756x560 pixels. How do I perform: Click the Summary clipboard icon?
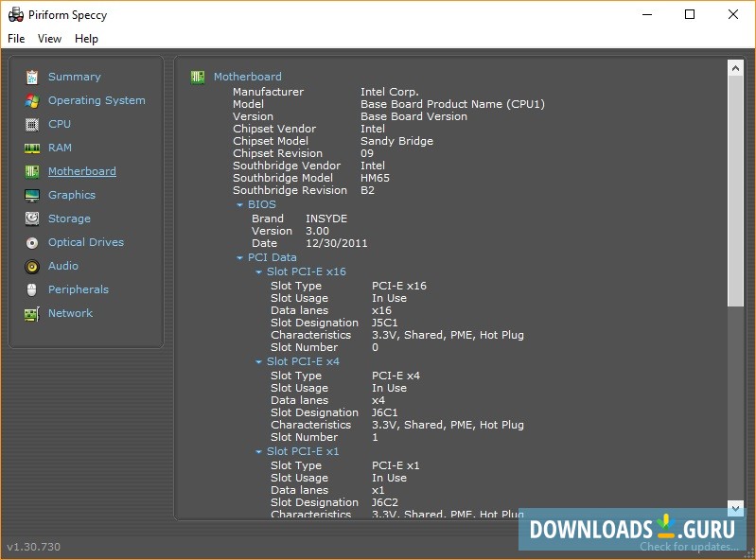(32, 78)
